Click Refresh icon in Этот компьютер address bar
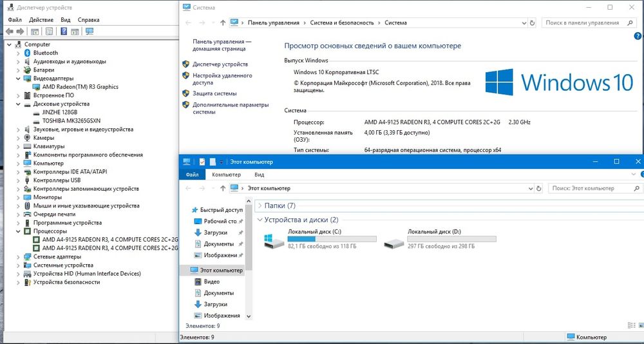The image size is (644, 344). [539, 188]
